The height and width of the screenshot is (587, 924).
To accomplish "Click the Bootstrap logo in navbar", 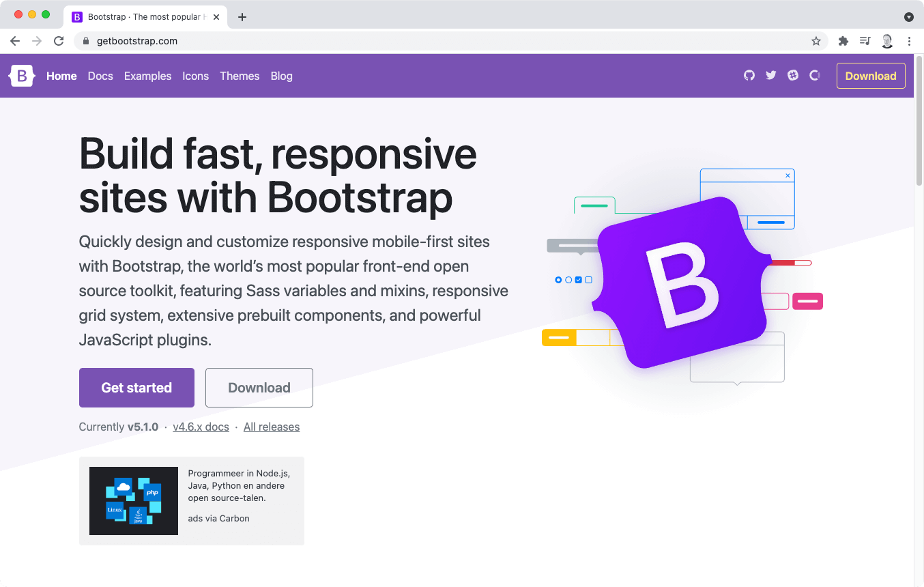I will (x=22, y=76).
